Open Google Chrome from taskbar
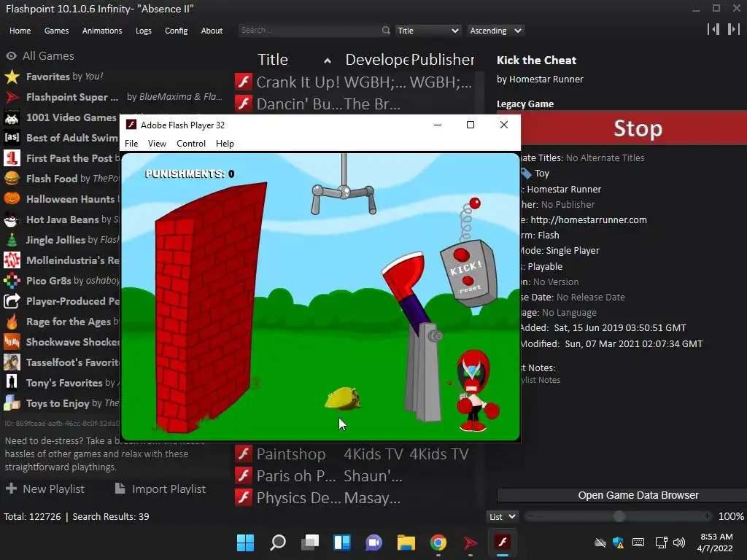The image size is (747, 560). [438, 542]
